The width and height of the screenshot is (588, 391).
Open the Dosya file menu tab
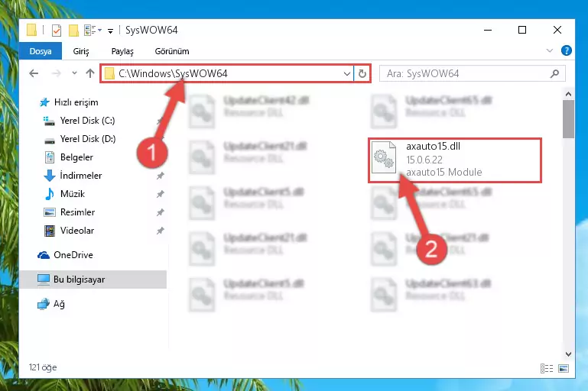point(41,51)
